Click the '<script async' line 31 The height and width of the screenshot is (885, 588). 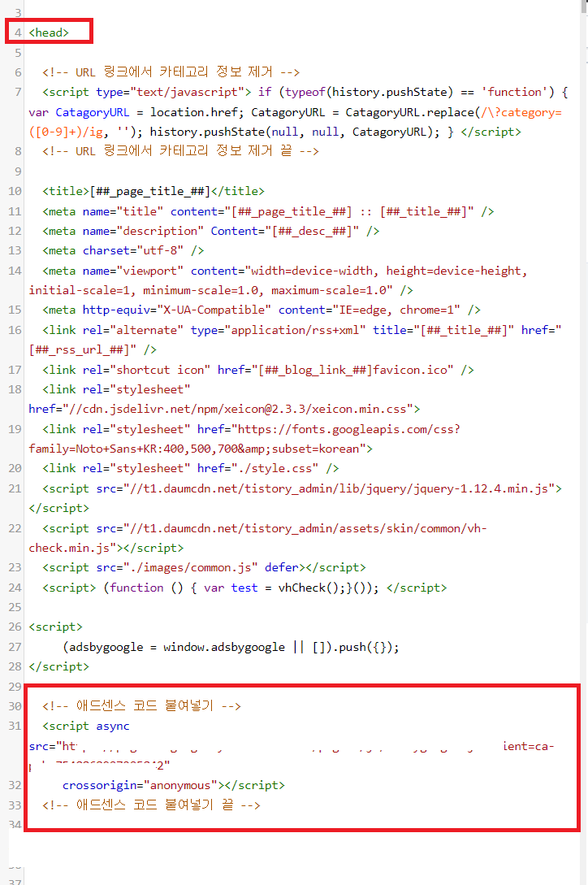[86, 727]
